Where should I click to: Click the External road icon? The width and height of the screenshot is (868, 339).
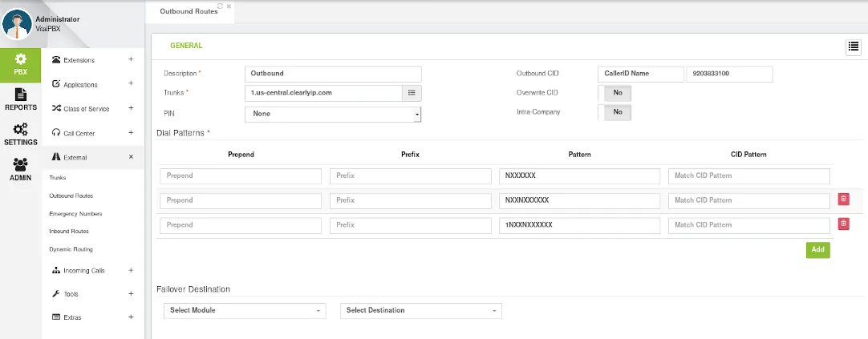click(56, 157)
